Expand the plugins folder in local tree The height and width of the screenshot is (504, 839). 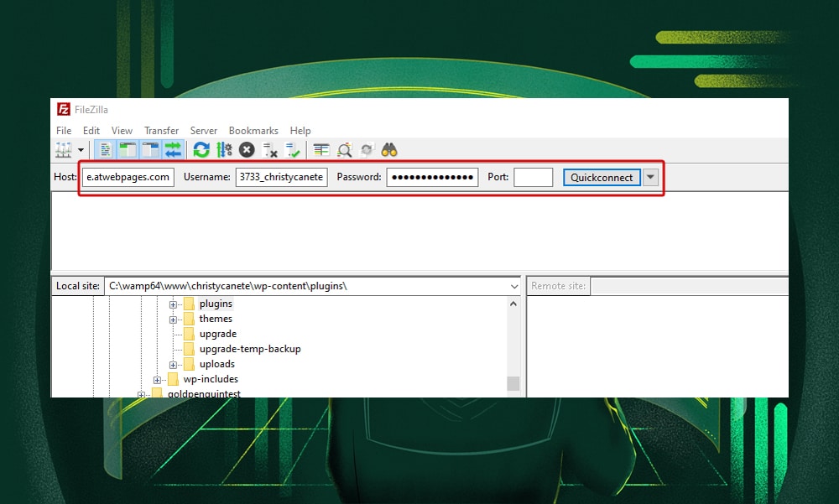tap(172, 304)
